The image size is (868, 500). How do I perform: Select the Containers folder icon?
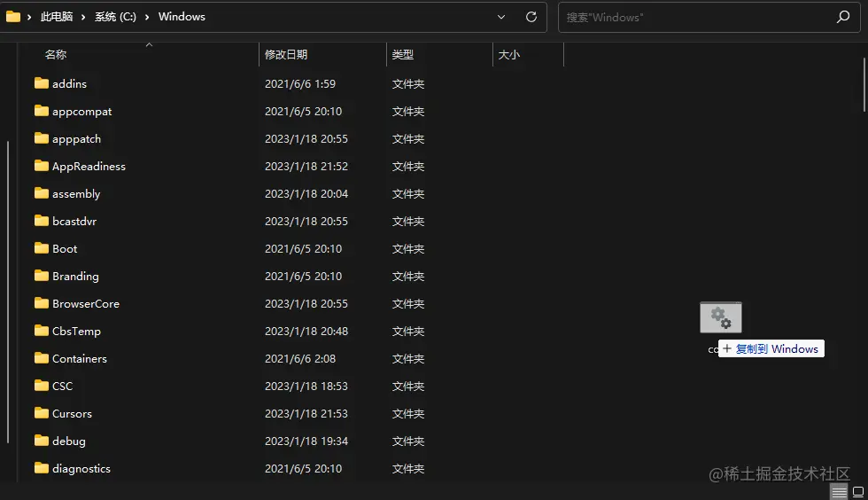point(42,358)
